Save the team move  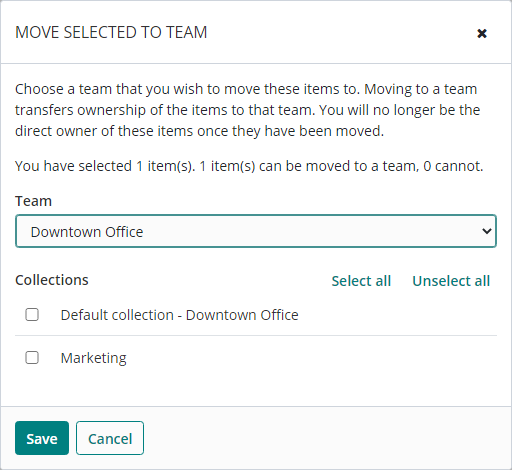point(42,438)
